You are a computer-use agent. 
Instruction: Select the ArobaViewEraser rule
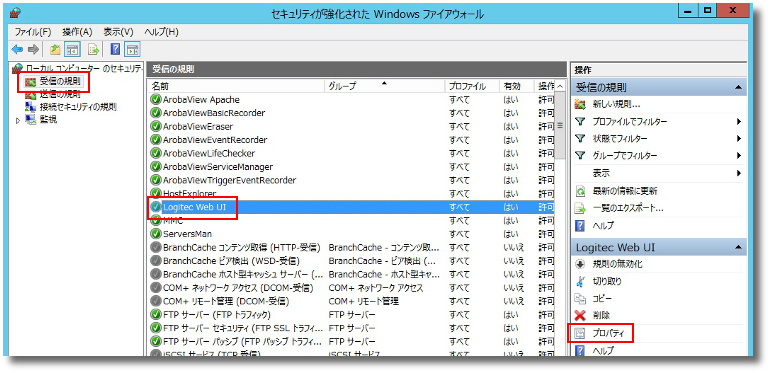(x=351, y=127)
